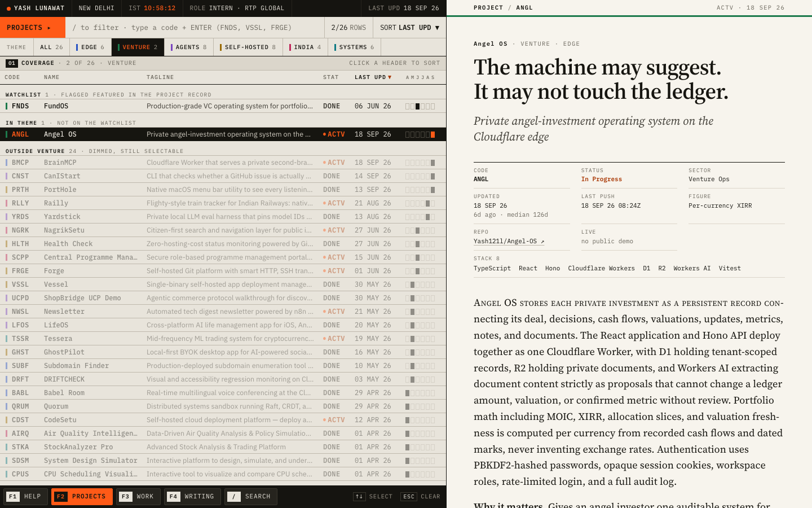Select the ShopBridge UCP Demo row
Image resolution: width=812 pixels, height=508 pixels.
(x=223, y=298)
